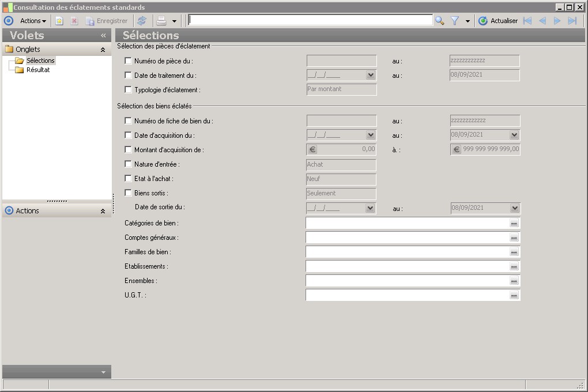Click the window resize grip corner
Image resolution: width=588 pixels, height=392 pixels.
(x=581, y=385)
